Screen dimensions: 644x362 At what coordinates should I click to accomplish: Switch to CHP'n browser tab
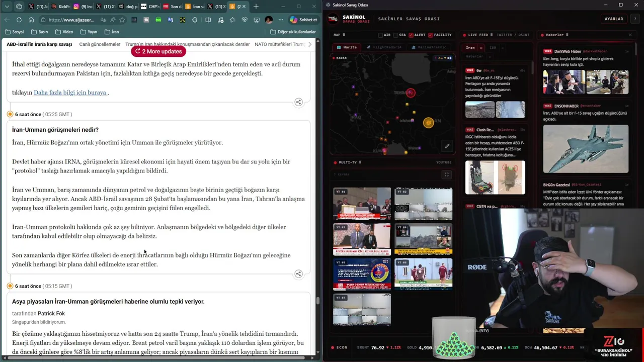(149, 7)
